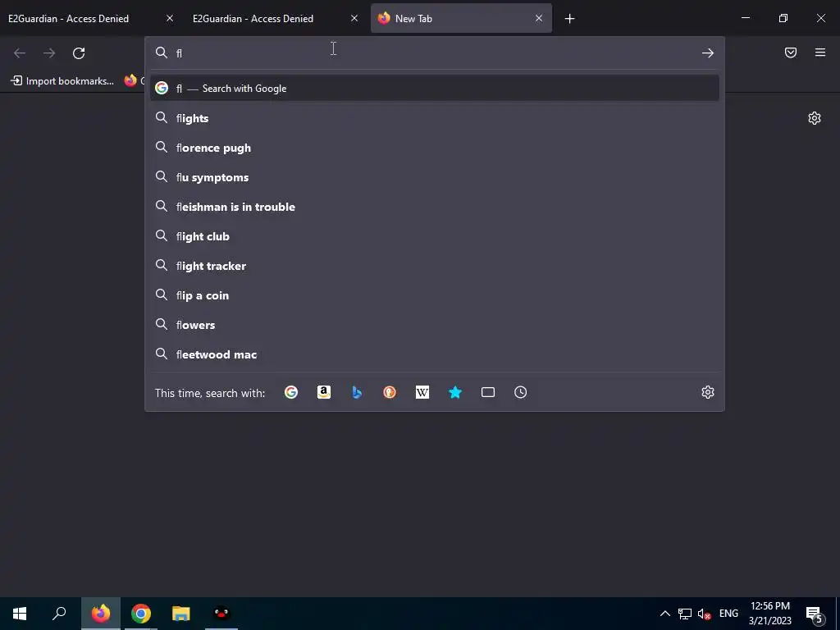Select the 'flight club' suggestion
The image size is (840, 630).
(x=435, y=236)
